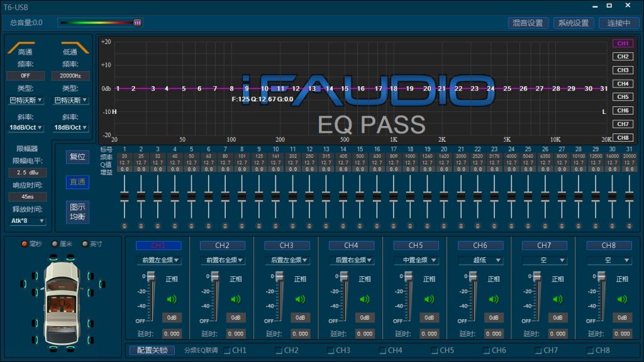Click the EQ bypass button
644x362 pixels.
[x=77, y=182]
